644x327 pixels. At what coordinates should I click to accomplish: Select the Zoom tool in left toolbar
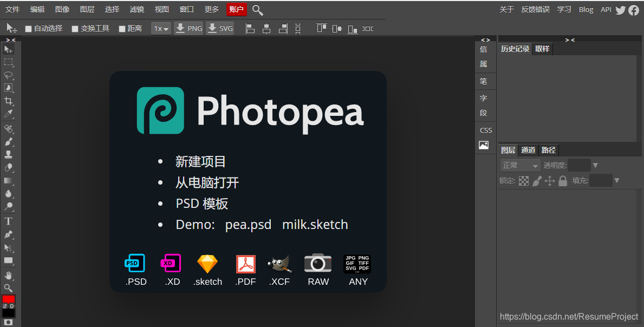point(8,288)
